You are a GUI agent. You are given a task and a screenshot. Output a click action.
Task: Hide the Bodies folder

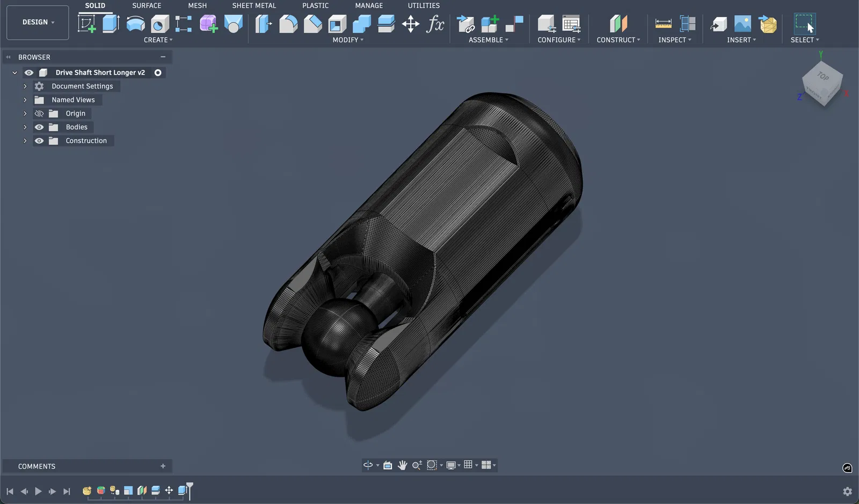[x=39, y=127]
